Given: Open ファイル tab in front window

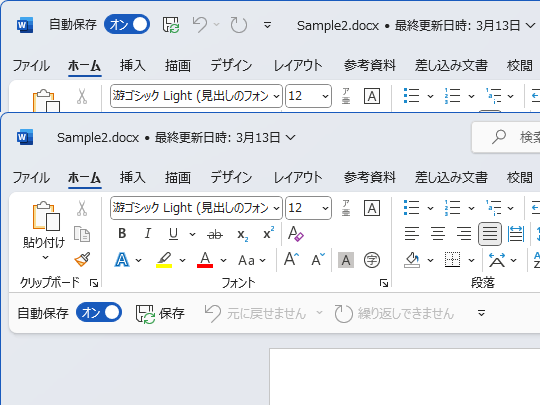Looking at the screenshot, I should tap(31, 178).
